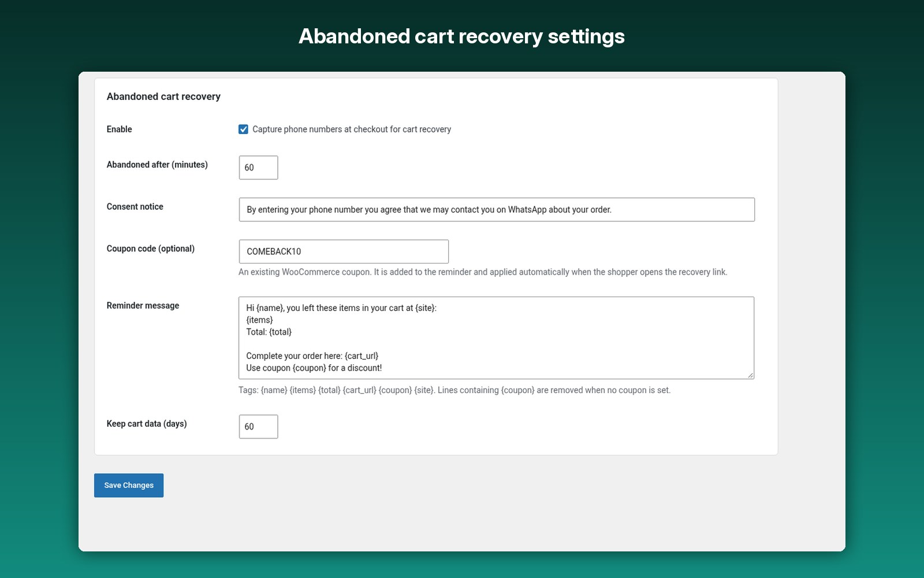Focus the Coupon code input COMEBACK10
The height and width of the screenshot is (578, 924).
pos(344,251)
